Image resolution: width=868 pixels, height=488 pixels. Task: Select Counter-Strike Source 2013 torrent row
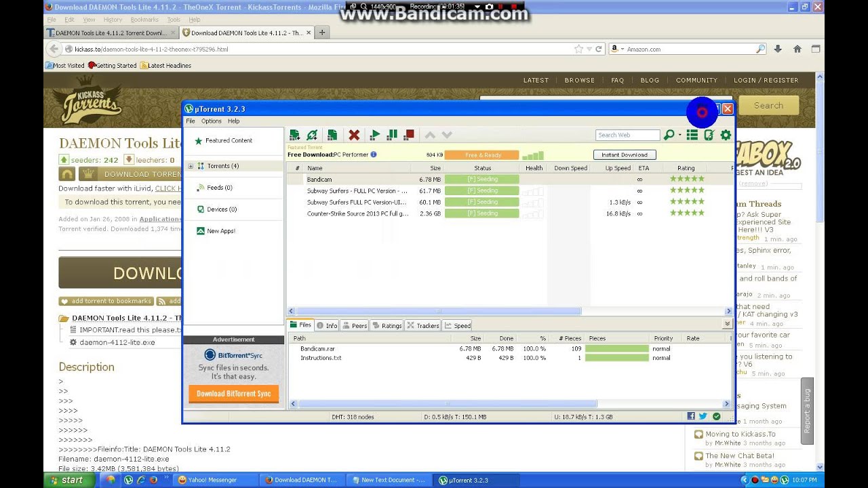pos(509,213)
